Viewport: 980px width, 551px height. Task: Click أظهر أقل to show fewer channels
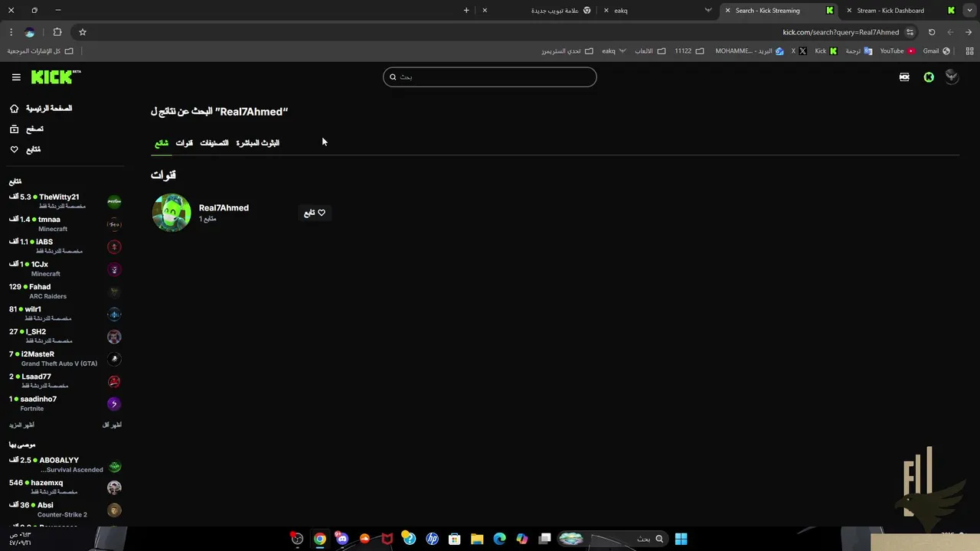tap(112, 425)
